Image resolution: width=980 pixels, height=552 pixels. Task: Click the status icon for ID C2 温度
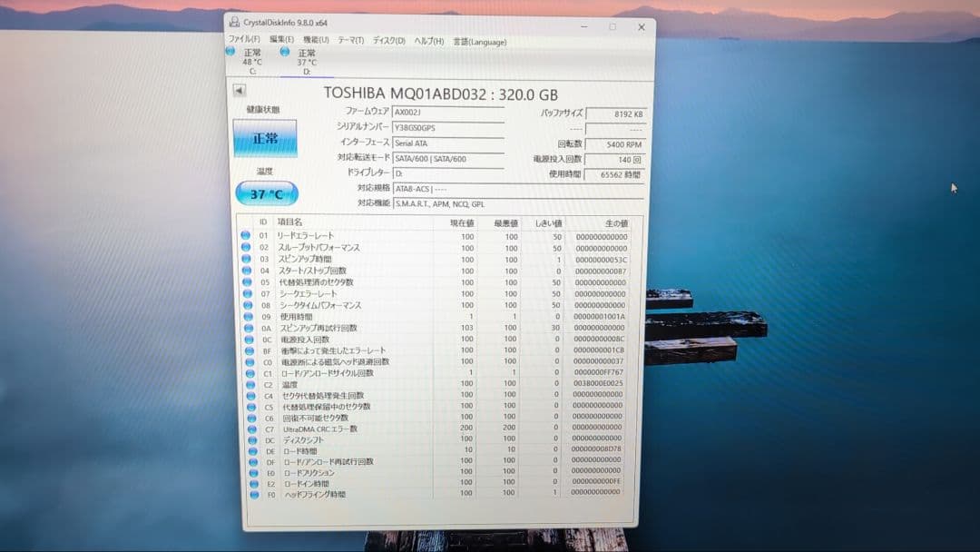coord(250,384)
